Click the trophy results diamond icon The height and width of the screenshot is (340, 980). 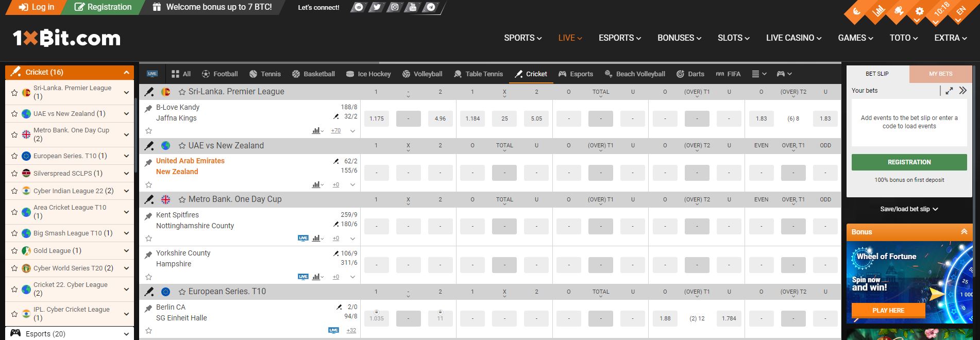click(x=899, y=11)
